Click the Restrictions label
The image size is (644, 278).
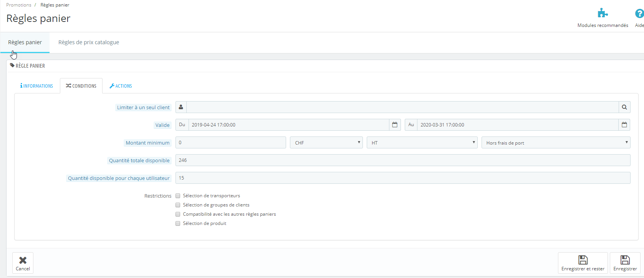158,196
